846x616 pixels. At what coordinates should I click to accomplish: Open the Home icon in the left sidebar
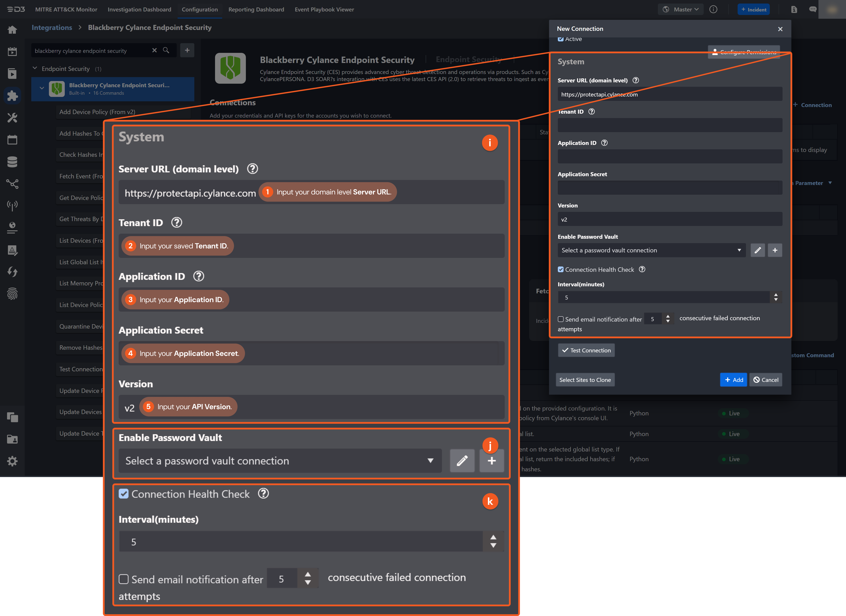click(12, 30)
